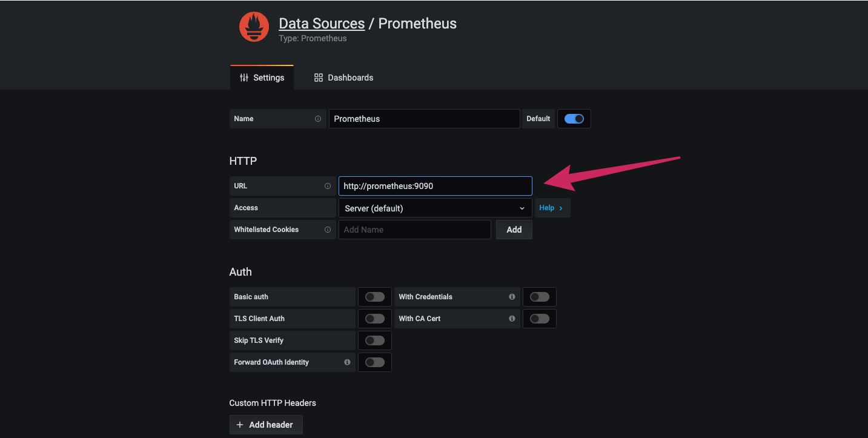Enable Forward OAuth Identity switch
The image size is (868, 438).
coord(375,362)
